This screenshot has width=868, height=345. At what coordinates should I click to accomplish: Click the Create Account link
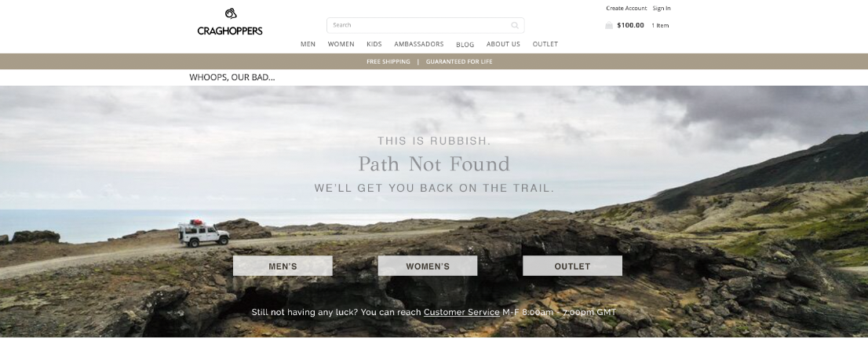626,9
